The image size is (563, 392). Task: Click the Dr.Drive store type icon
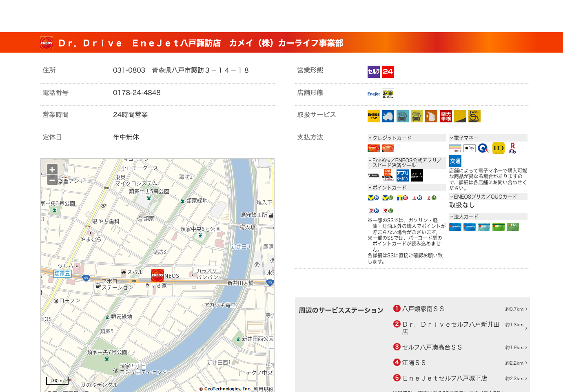point(388,94)
